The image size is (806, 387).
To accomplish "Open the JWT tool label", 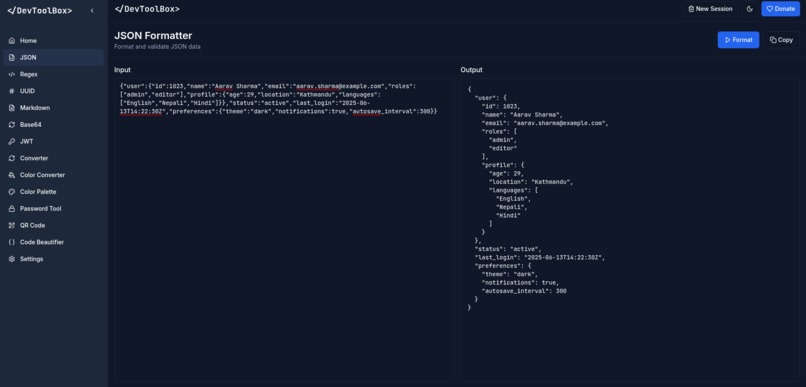I will tap(27, 141).
